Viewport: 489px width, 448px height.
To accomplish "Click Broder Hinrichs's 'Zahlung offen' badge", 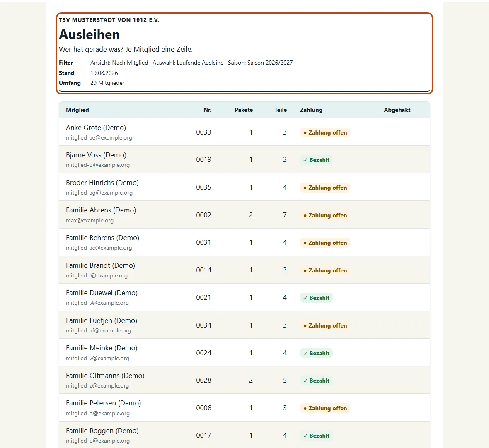I will coord(325,188).
